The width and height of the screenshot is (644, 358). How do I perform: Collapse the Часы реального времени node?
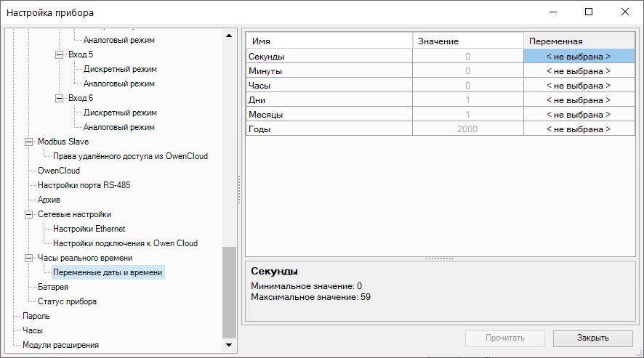tap(29, 258)
